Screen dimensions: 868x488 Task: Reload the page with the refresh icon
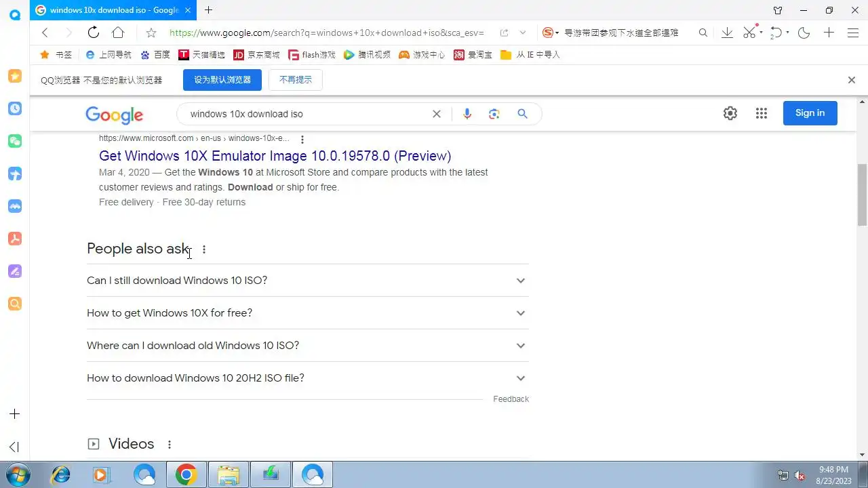pos(94,33)
